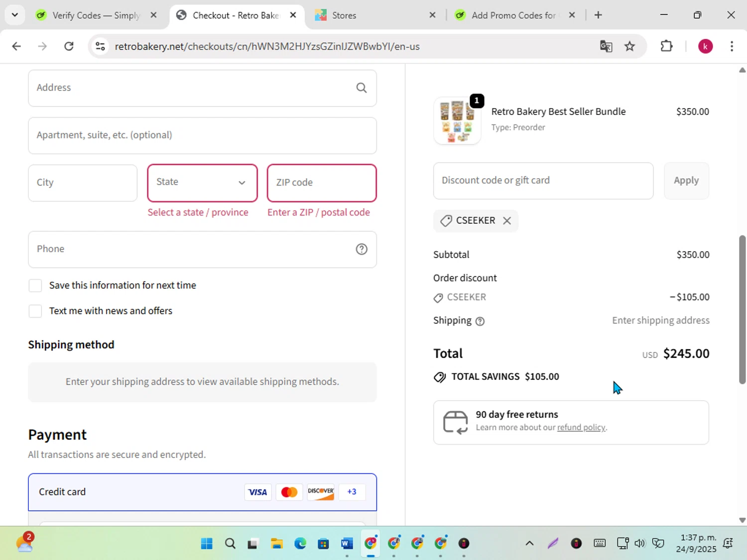The width and height of the screenshot is (747, 560).
Task: Open the notifications bell in taskbar
Action: (728, 544)
